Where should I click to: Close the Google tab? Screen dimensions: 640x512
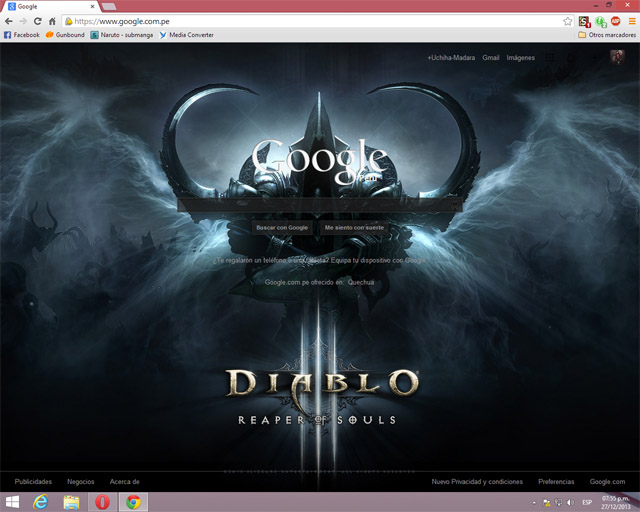pyautogui.click(x=92, y=7)
